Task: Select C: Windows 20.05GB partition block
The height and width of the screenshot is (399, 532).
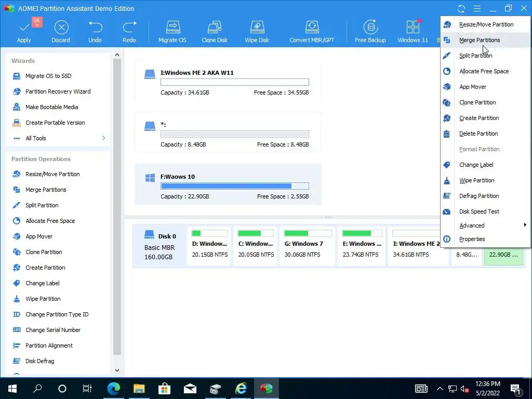Action: coord(256,246)
